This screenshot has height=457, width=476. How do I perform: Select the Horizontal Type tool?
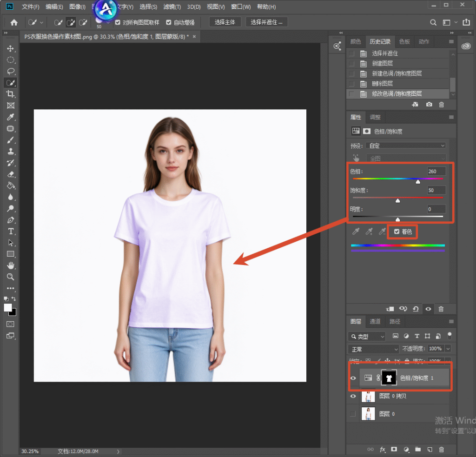click(x=11, y=232)
